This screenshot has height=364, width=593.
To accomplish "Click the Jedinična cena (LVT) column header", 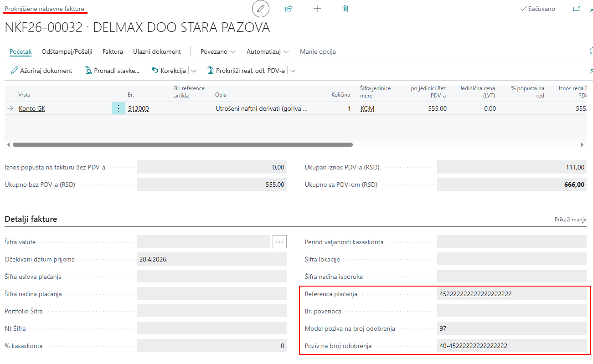I will pyautogui.click(x=478, y=92).
